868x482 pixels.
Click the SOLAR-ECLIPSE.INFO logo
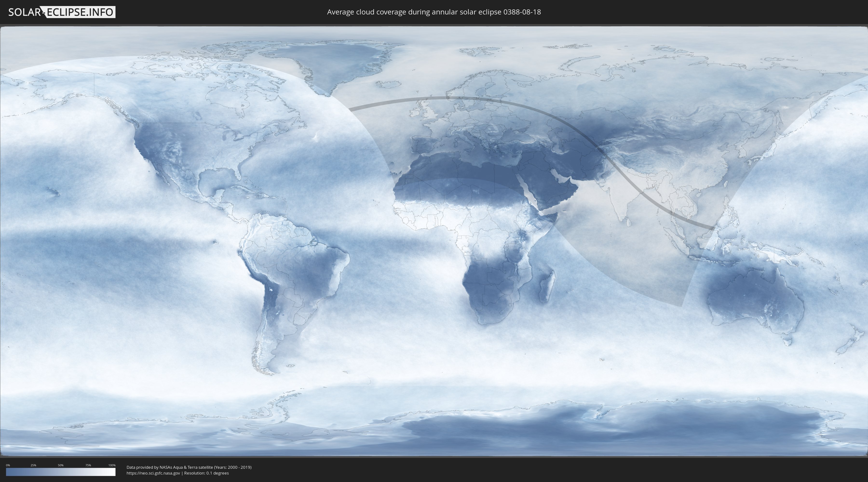62,12
